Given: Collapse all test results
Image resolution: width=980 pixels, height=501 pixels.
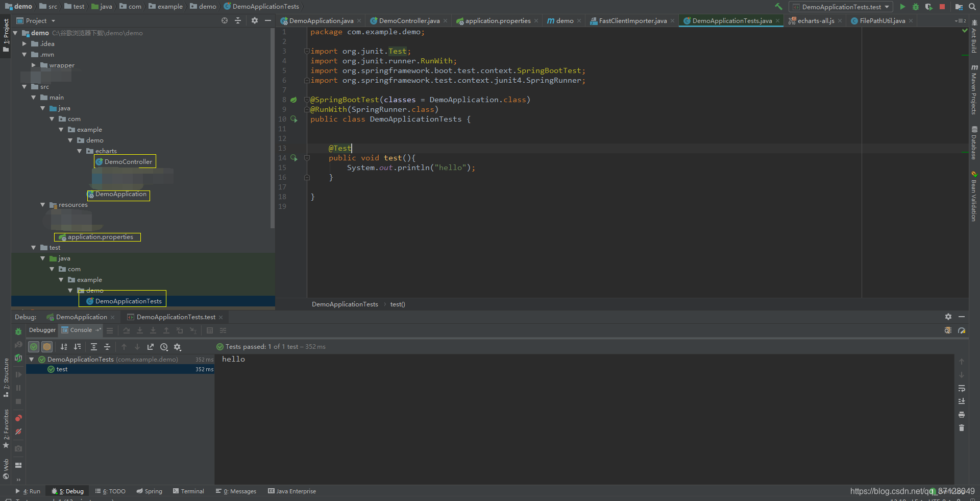Looking at the screenshot, I should (107, 347).
